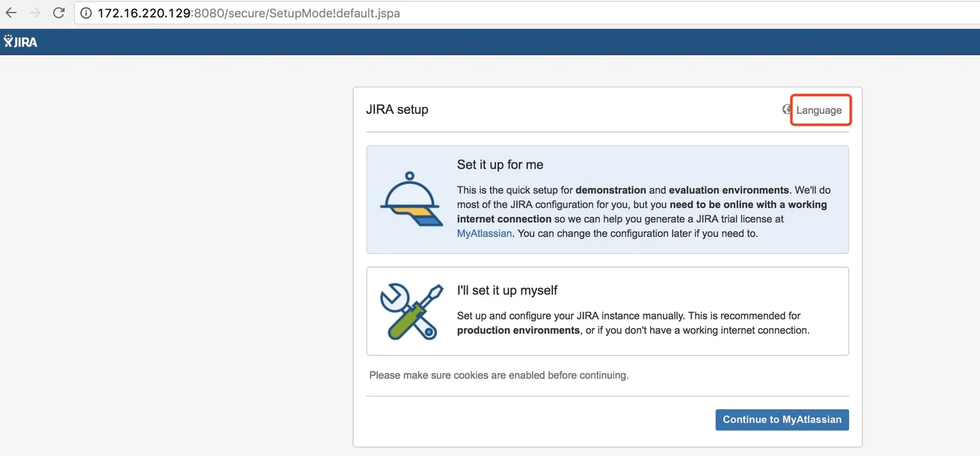Select the "Set it up for me" option card

608,199
